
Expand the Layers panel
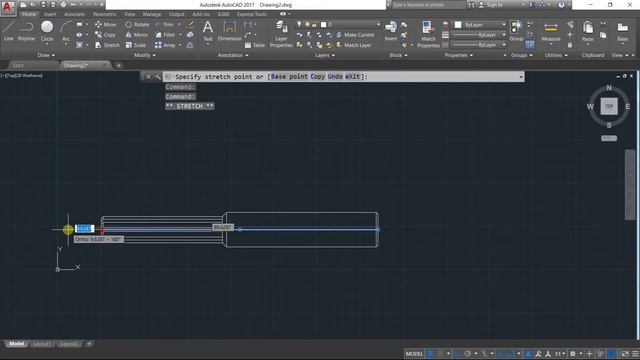[324, 55]
